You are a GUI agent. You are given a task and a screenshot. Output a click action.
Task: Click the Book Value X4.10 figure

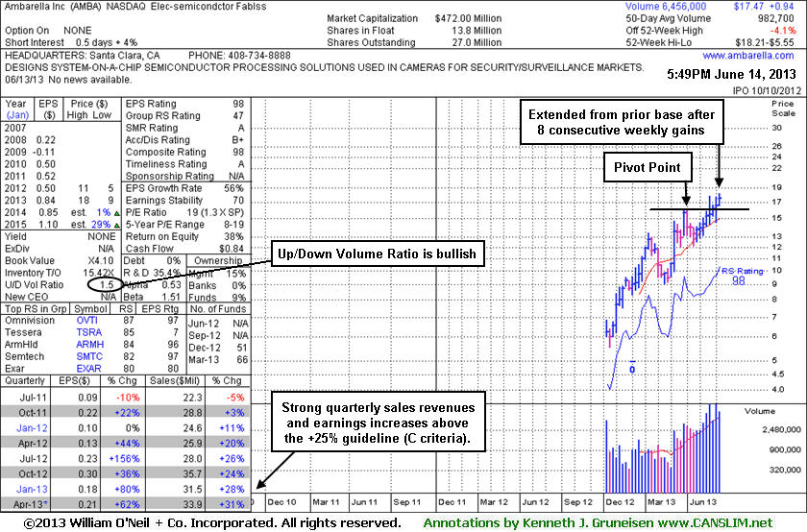point(102,261)
